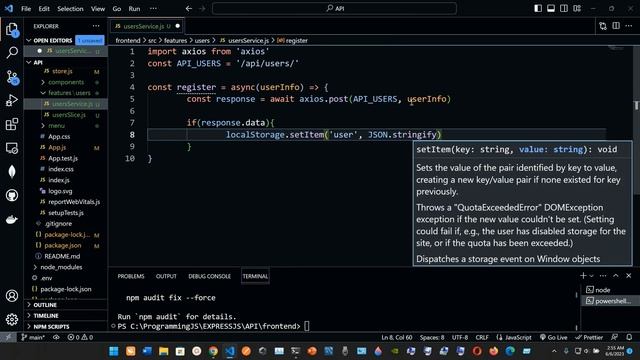Switch to OUTPUT panel tab
Image resolution: width=640 pixels, height=360 pixels.
166,276
